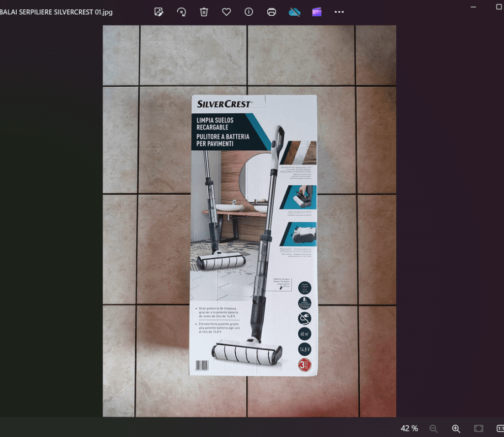
Task: Click the displayed SilverCrest box photo
Action: click(250, 221)
